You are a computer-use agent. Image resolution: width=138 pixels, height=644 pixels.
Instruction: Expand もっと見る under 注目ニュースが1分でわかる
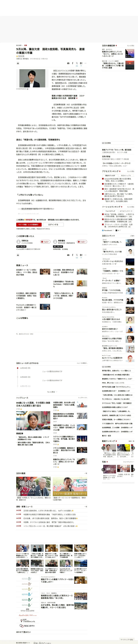click(x=52, y=392)
